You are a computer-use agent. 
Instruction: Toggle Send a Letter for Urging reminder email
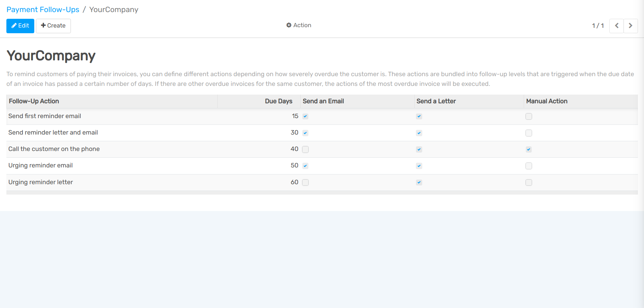[x=419, y=166]
